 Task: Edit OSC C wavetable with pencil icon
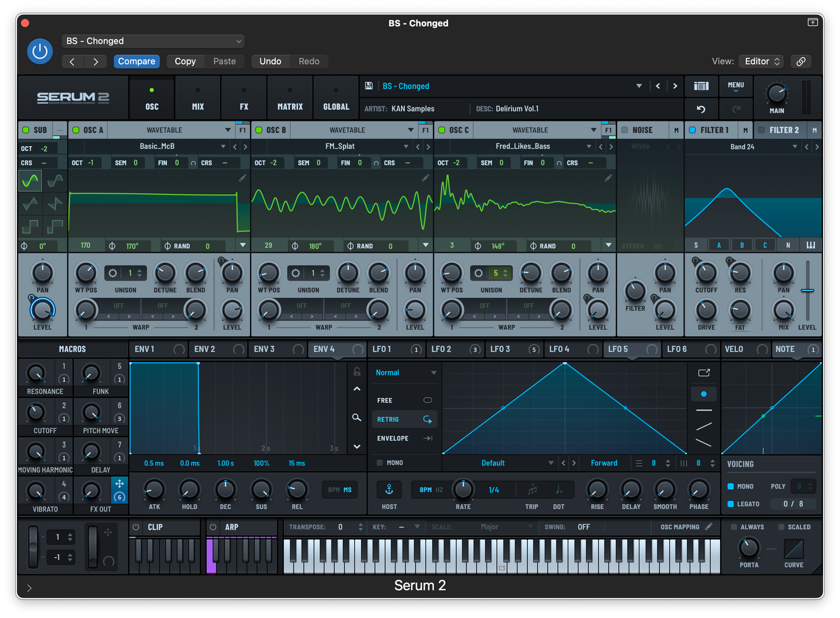[x=608, y=178]
